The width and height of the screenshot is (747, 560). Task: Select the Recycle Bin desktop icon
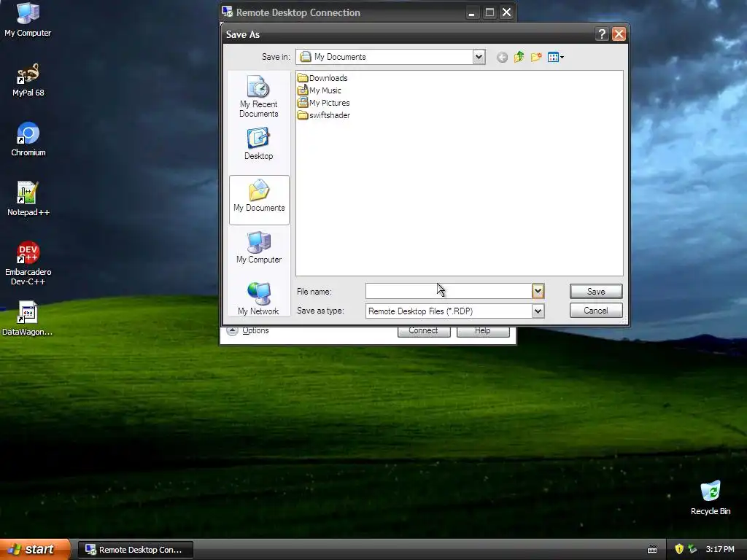pos(711,497)
